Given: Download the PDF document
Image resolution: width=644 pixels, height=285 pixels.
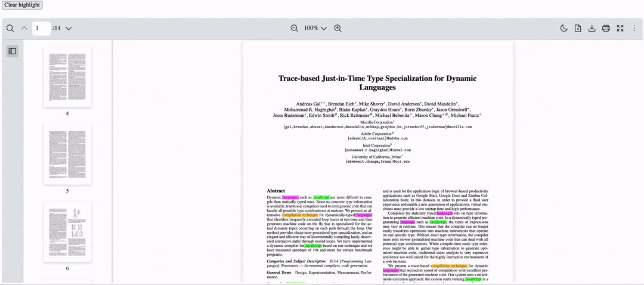Looking at the screenshot, I should tap(592, 29).
